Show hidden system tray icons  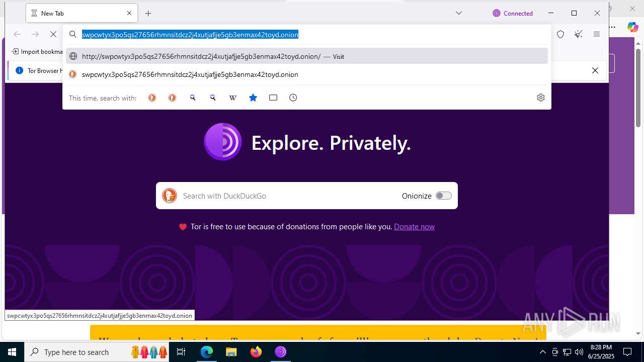[542, 352]
